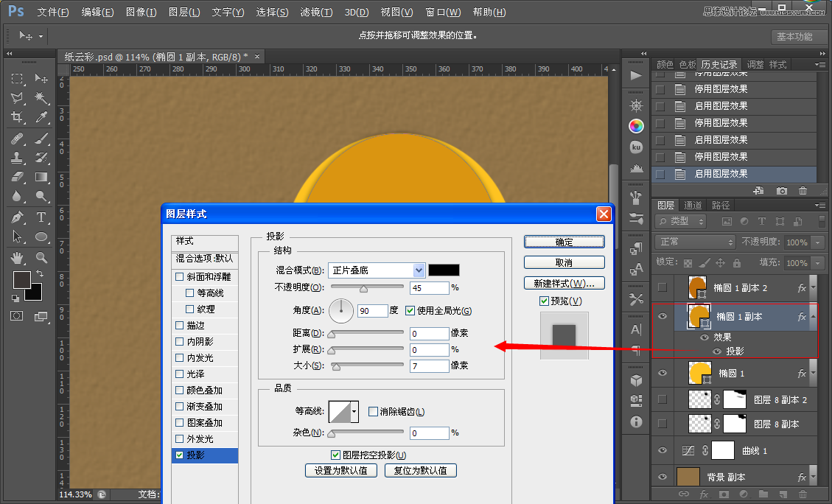Click the 距离 value input field

[x=430, y=333]
